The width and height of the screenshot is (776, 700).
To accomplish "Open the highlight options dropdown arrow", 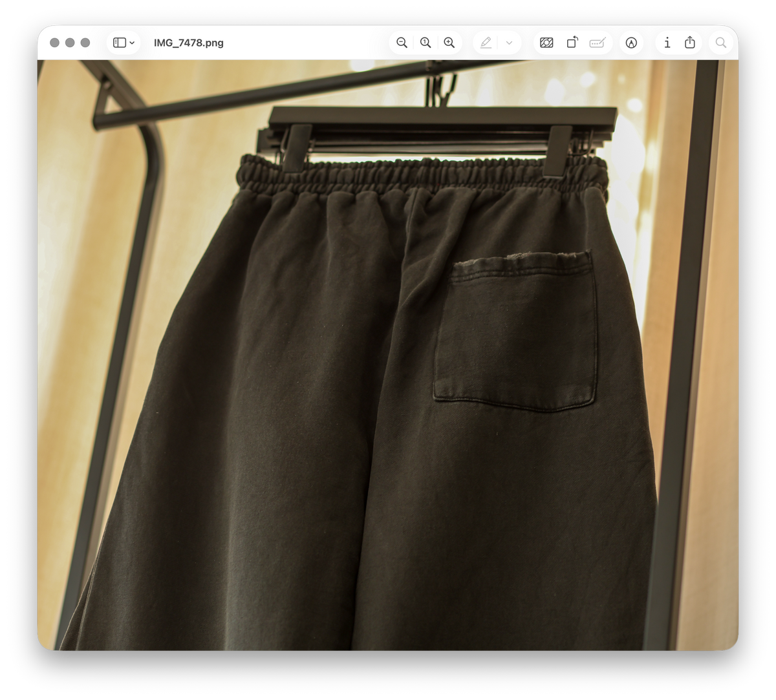I will click(509, 43).
